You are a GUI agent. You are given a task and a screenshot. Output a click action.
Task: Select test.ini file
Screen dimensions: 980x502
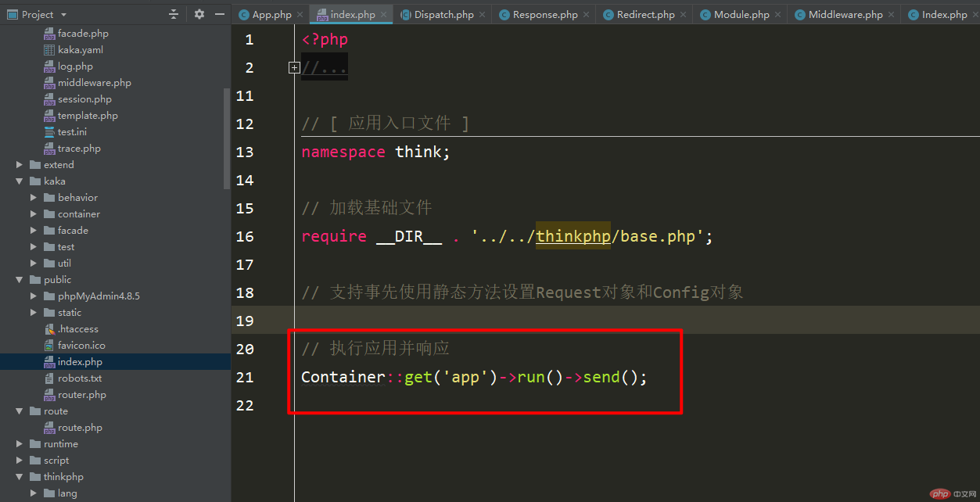(72, 132)
